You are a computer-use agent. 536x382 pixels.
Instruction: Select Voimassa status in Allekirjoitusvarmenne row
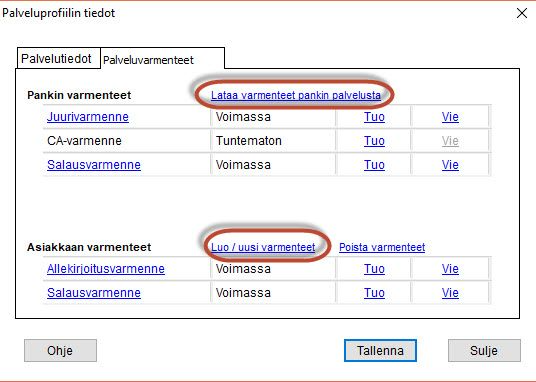243,269
